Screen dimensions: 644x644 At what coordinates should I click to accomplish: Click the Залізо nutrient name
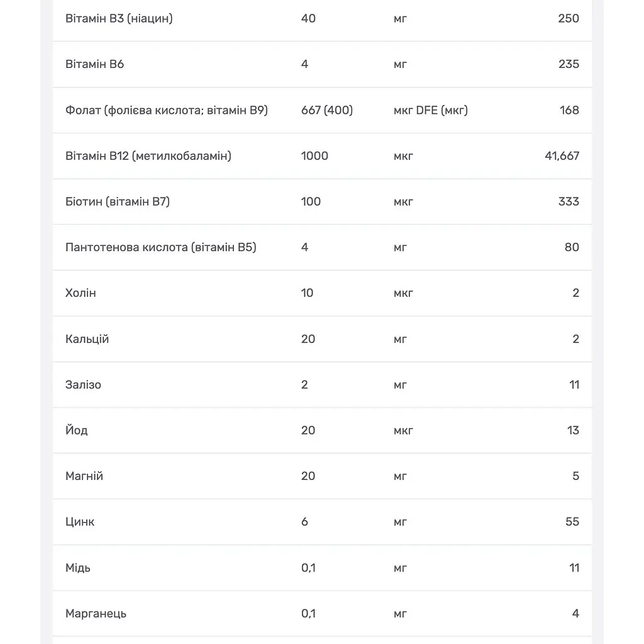click(83, 385)
